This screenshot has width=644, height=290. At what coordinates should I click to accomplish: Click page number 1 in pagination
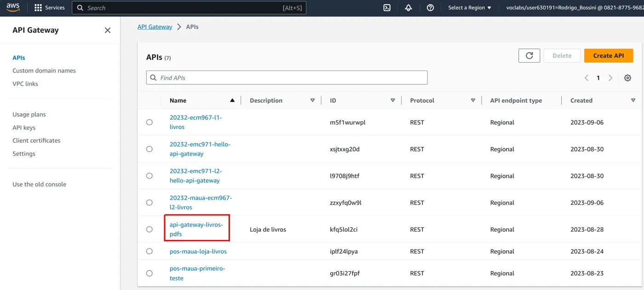[x=598, y=78]
